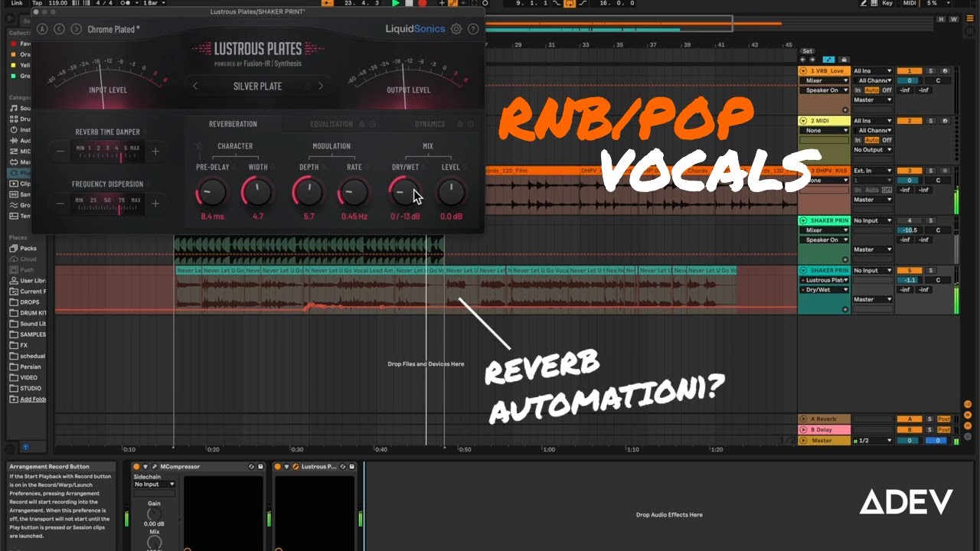
Task: Click the modulation Rate knob
Action: pos(354,192)
